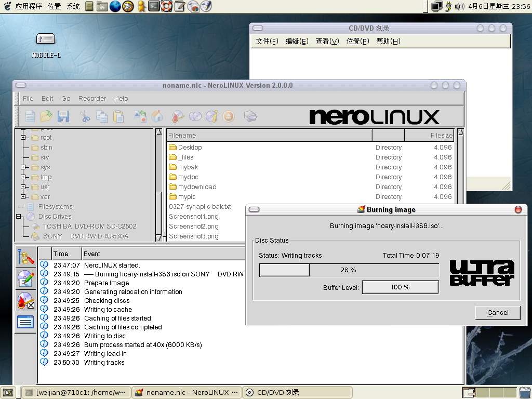
Task: Click the New compilation toolbar icon
Action: (30, 116)
